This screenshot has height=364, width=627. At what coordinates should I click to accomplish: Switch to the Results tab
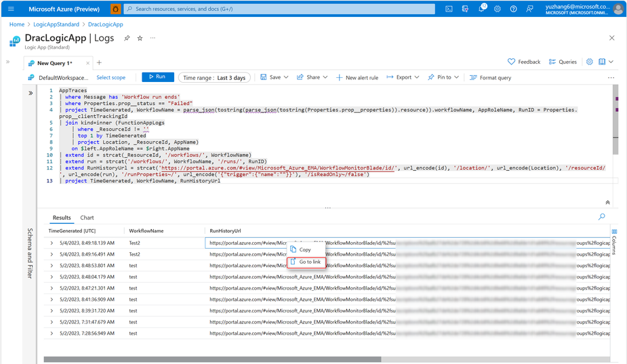62,218
